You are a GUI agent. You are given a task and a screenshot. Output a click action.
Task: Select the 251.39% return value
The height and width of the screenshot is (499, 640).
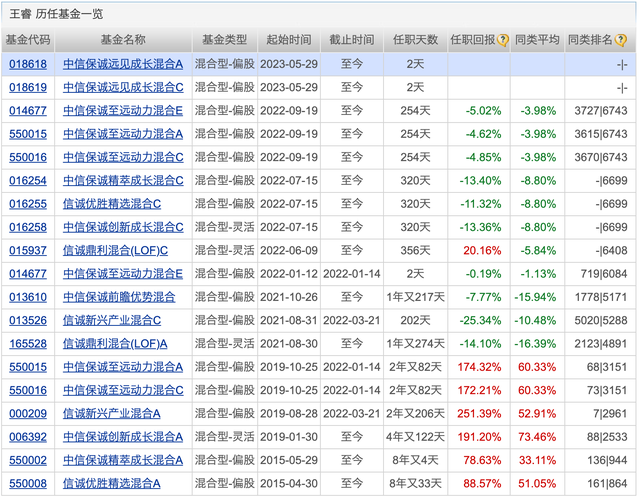point(479,414)
